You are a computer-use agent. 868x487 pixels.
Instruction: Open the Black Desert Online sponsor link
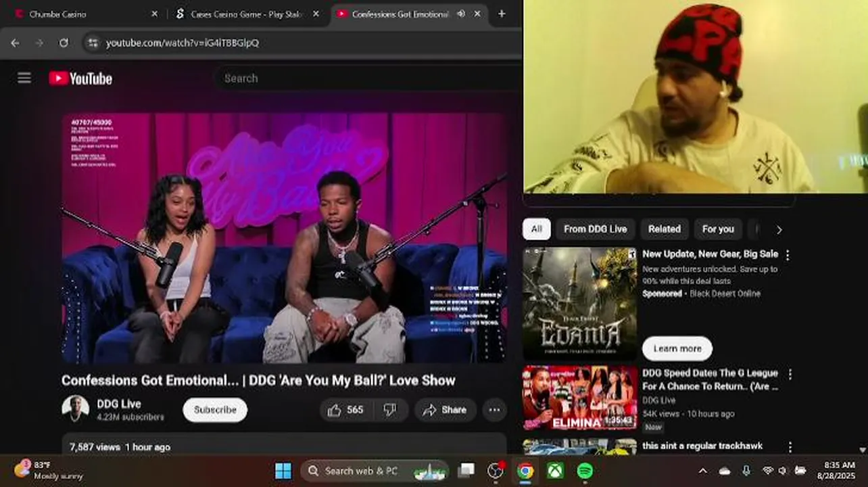point(725,294)
